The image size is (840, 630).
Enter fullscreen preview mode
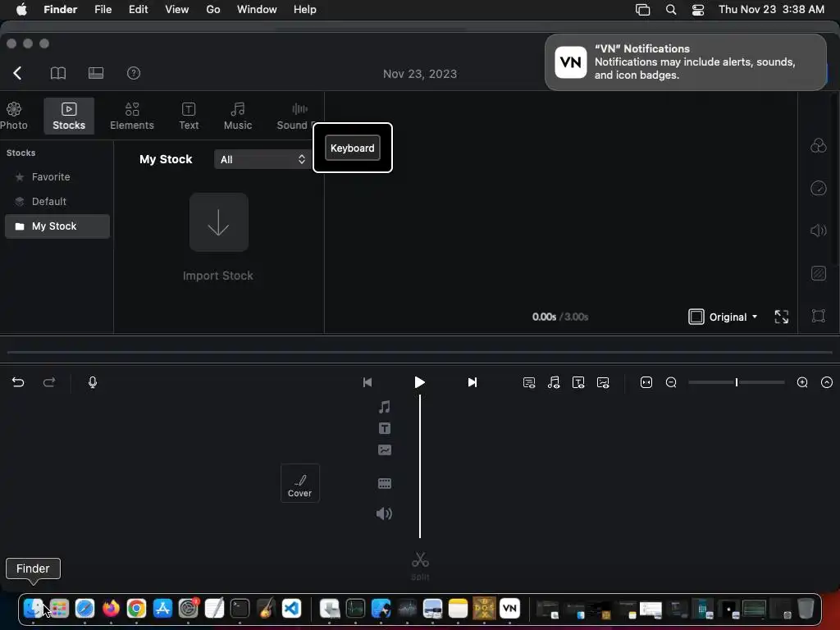coord(781,317)
